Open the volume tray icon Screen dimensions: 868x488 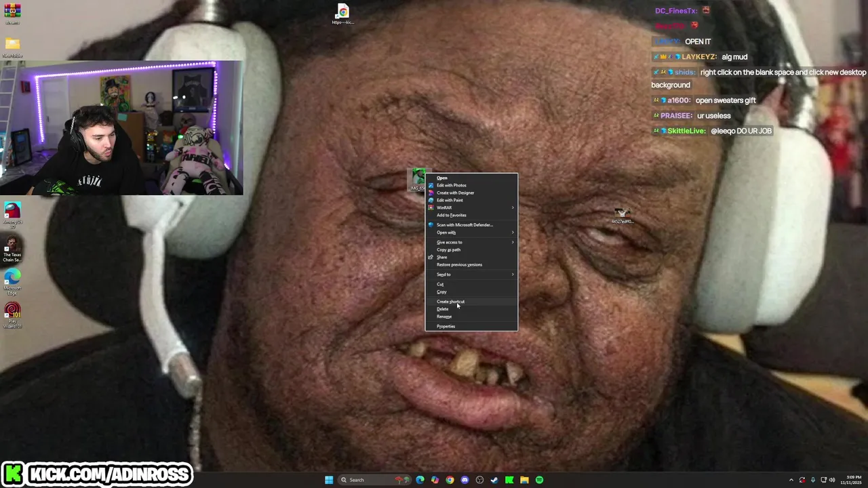pyautogui.click(x=832, y=480)
